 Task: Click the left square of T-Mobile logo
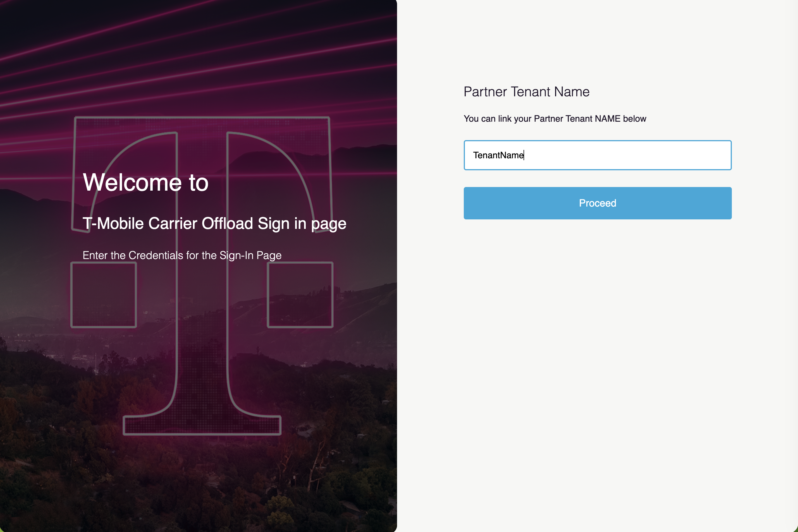click(104, 295)
